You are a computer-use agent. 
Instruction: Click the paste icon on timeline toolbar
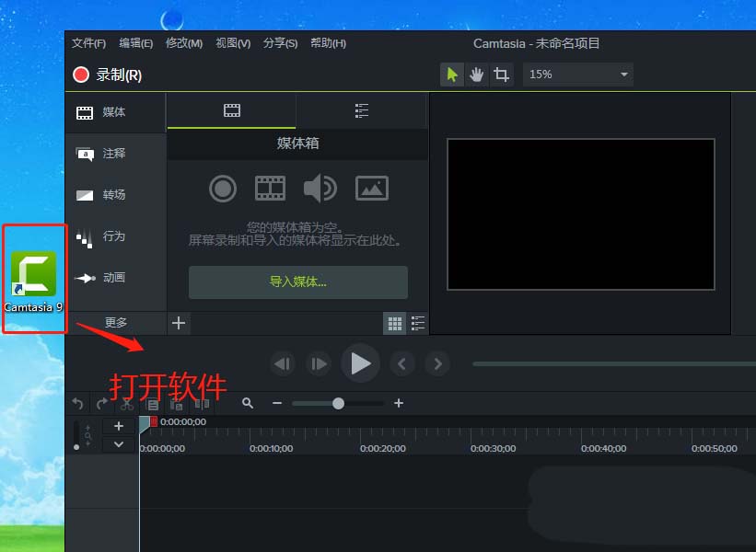[177, 404]
